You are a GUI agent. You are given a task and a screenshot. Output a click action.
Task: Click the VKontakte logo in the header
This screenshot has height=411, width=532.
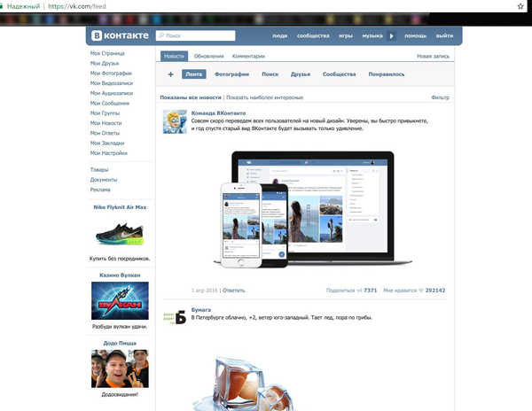point(120,35)
